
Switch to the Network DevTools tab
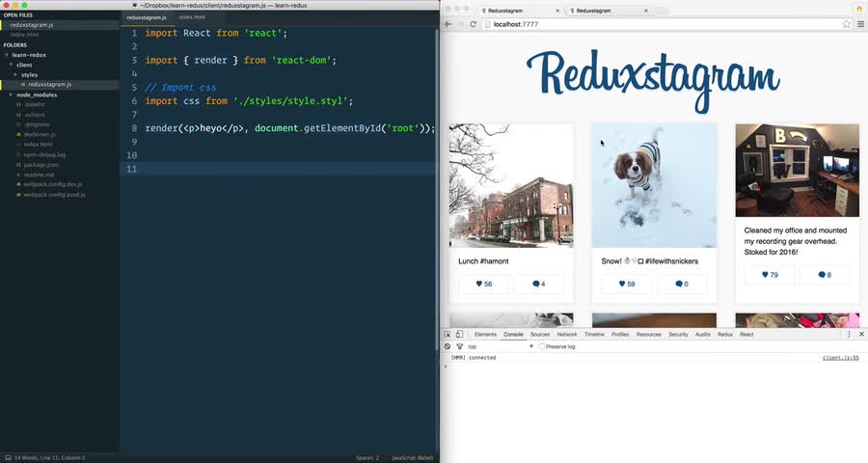[567, 335]
